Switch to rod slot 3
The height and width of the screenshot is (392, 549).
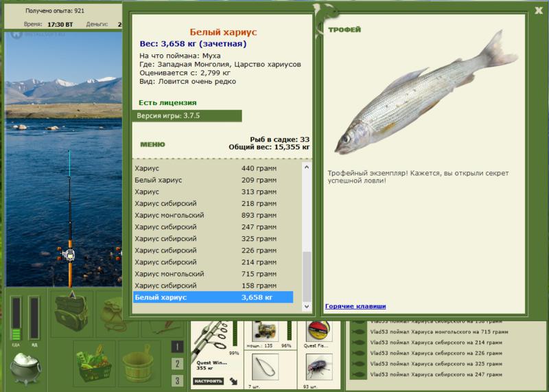pos(177,380)
